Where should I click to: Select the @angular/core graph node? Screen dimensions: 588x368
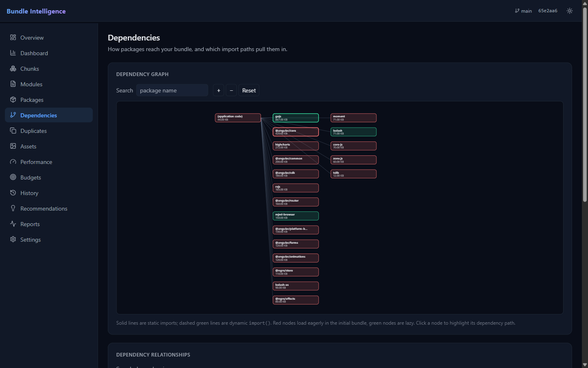[296, 132]
